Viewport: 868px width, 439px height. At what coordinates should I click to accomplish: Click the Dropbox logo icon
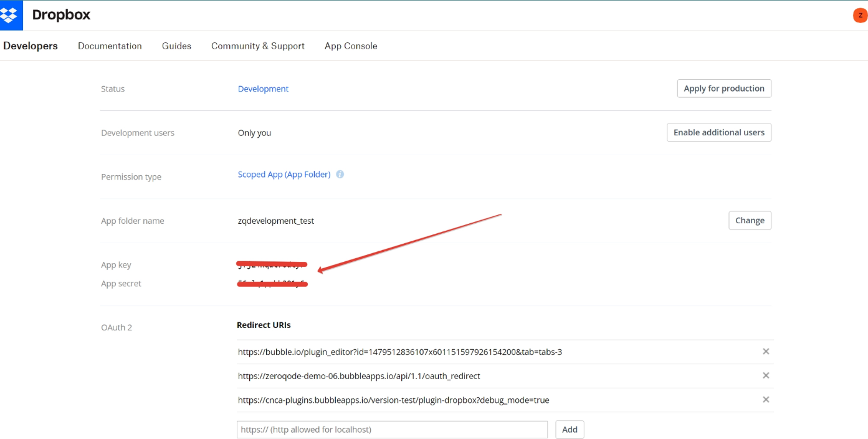[11, 15]
